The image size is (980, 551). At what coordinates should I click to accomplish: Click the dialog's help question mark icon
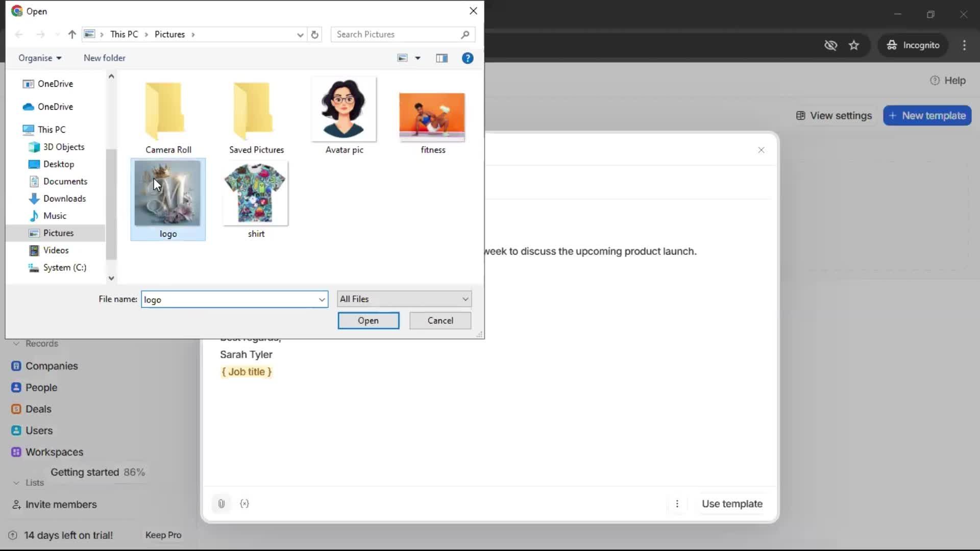click(x=468, y=58)
